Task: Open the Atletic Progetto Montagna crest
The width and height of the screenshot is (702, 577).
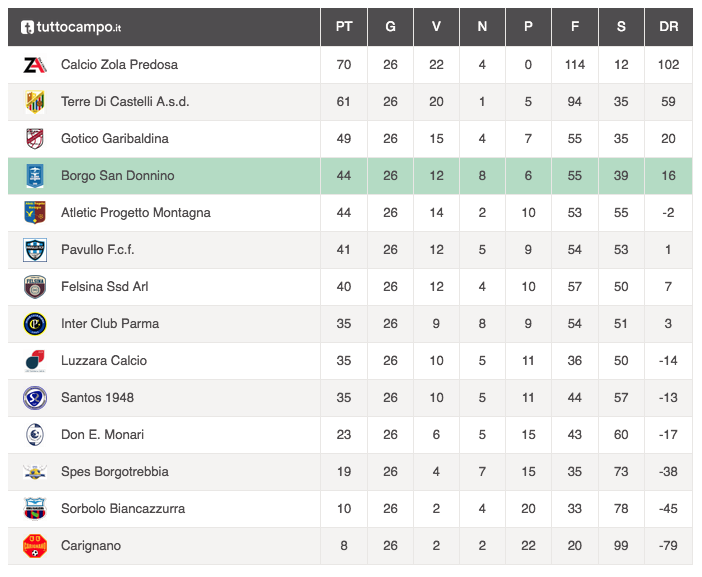Action: pos(34,213)
